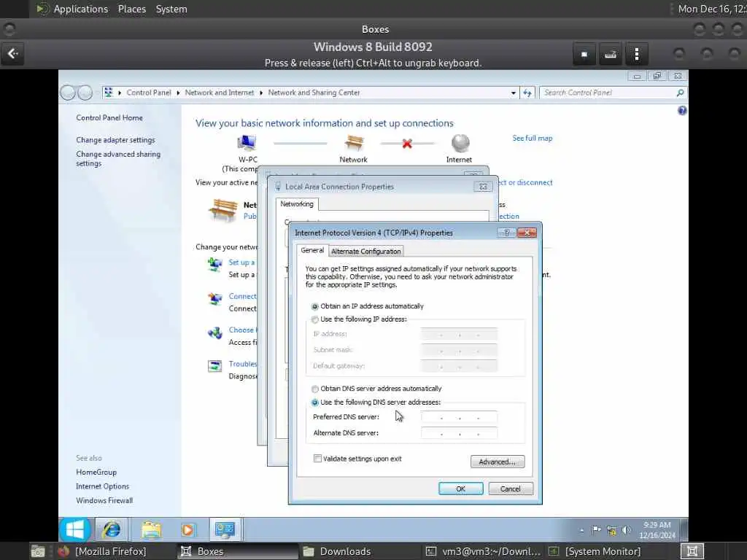The width and height of the screenshot is (747, 560).
Task: Open the Advanced... settings button
Action: [498, 462]
